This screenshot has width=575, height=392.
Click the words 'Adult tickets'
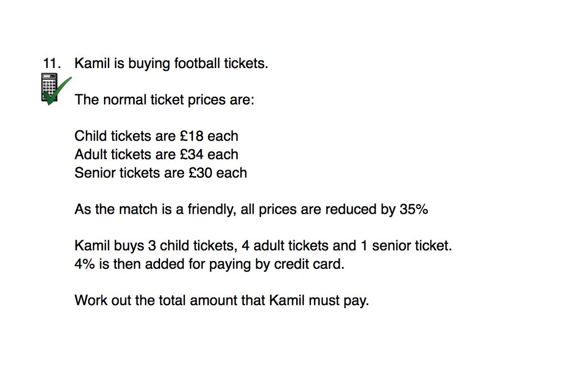[x=113, y=154]
